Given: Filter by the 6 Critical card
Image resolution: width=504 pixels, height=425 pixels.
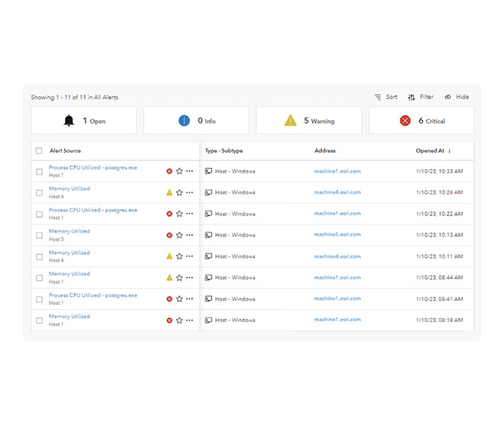Looking at the screenshot, I should pyautogui.click(x=421, y=121).
